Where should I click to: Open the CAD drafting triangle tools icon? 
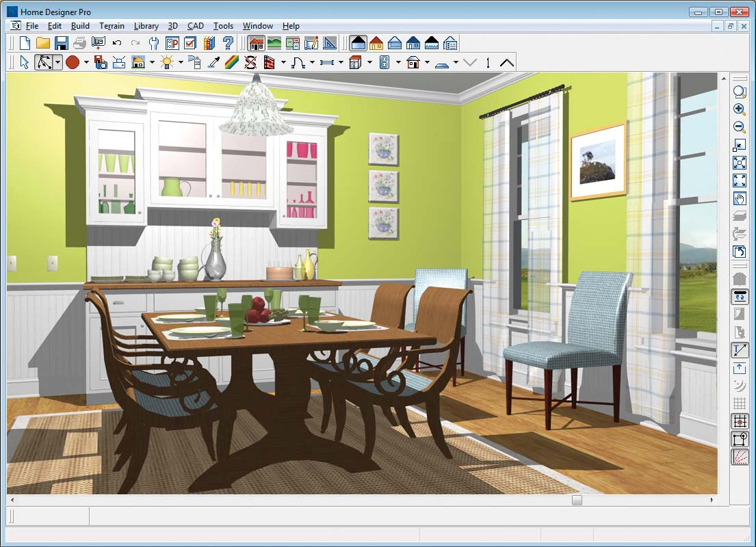pyautogui.click(x=330, y=44)
